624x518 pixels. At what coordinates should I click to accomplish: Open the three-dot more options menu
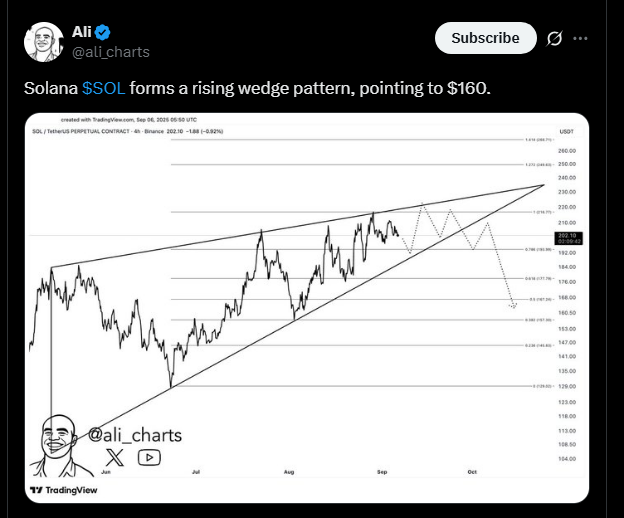click(580, 38)
